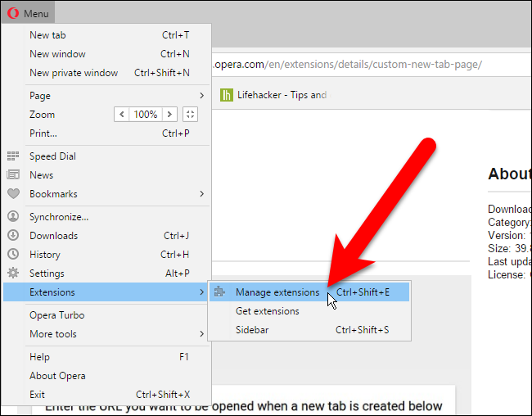The width and height of the screenshot is (532, 416).
Task: Choose Get extensions in submenu
Action: 309,311
